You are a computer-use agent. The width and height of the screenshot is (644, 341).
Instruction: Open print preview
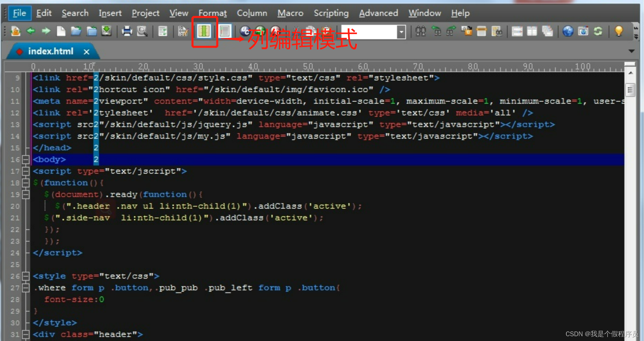click(143, 31)
